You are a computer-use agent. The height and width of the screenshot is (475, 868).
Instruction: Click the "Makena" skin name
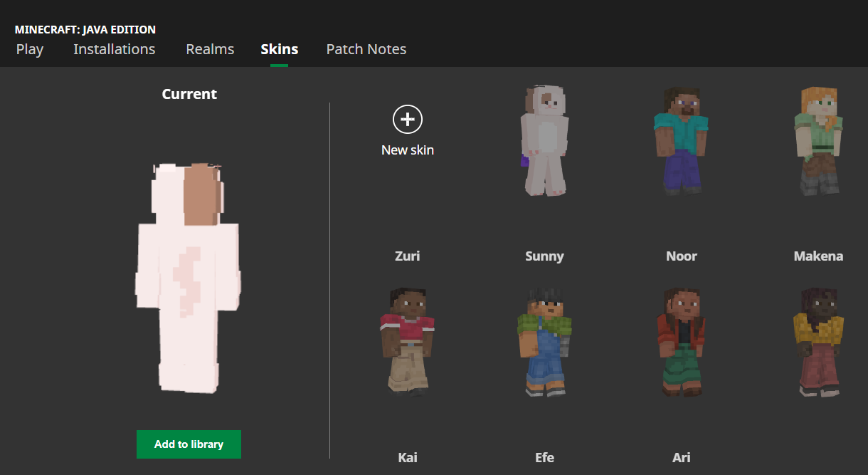pyautogui.click(x=818, y=256)
